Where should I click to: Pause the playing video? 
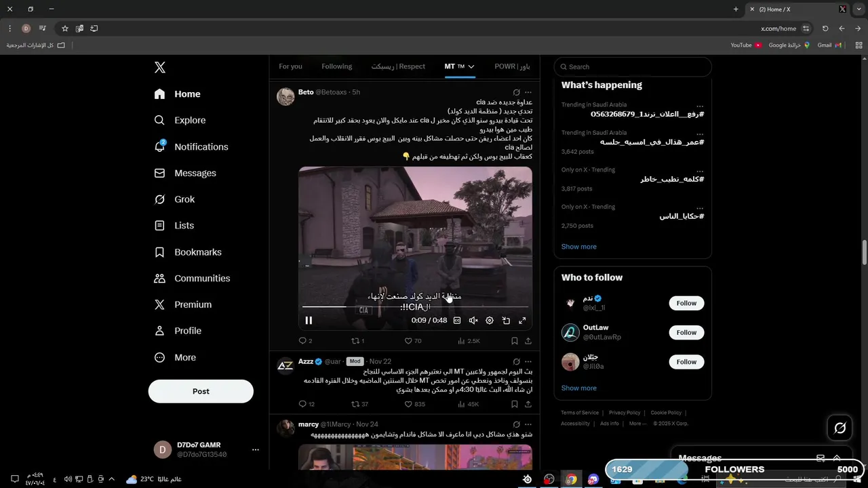[x=309, y=321]
